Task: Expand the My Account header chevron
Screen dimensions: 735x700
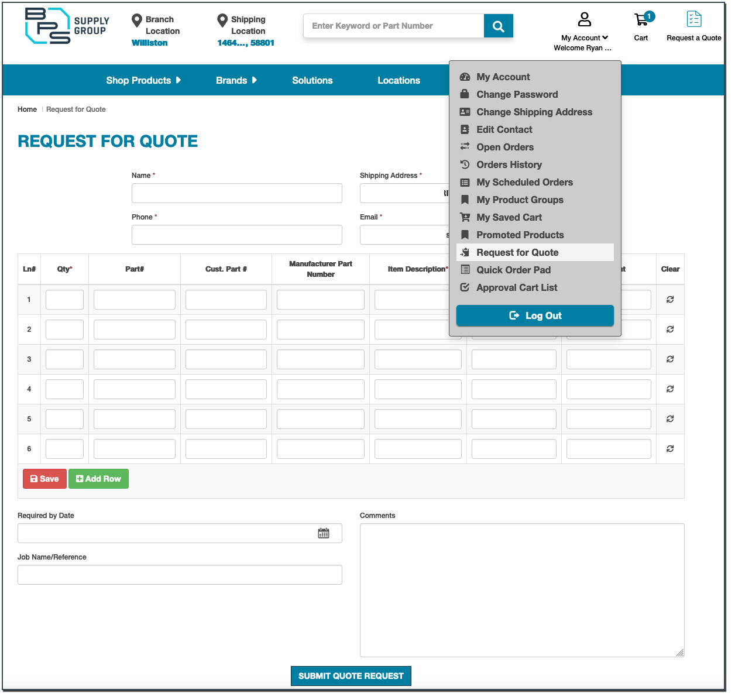Action: click(605, 37)
